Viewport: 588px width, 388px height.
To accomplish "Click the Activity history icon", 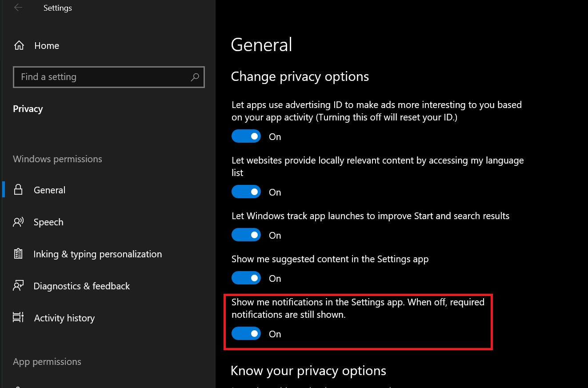I will pyautogui.click(x=19, y=318).
